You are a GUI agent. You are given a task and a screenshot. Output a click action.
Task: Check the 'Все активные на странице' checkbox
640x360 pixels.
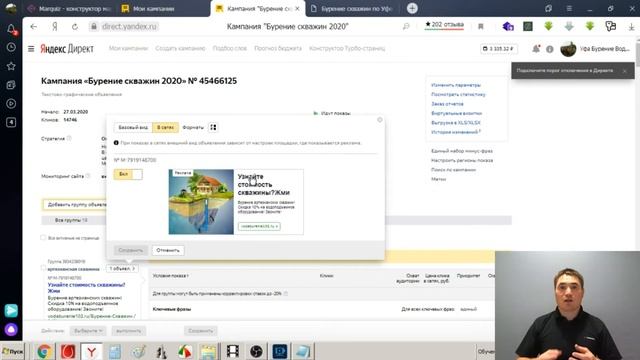[x=43, y=238]
